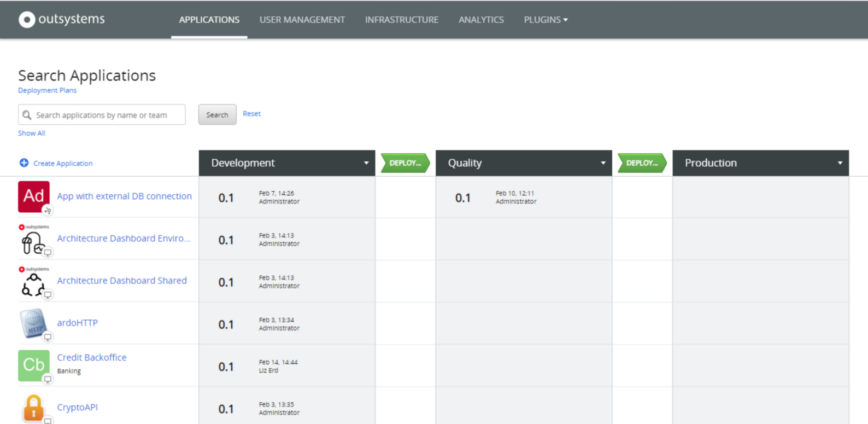868x424 pixels.
Task: Open the Analytics tab
Action: 481,20
